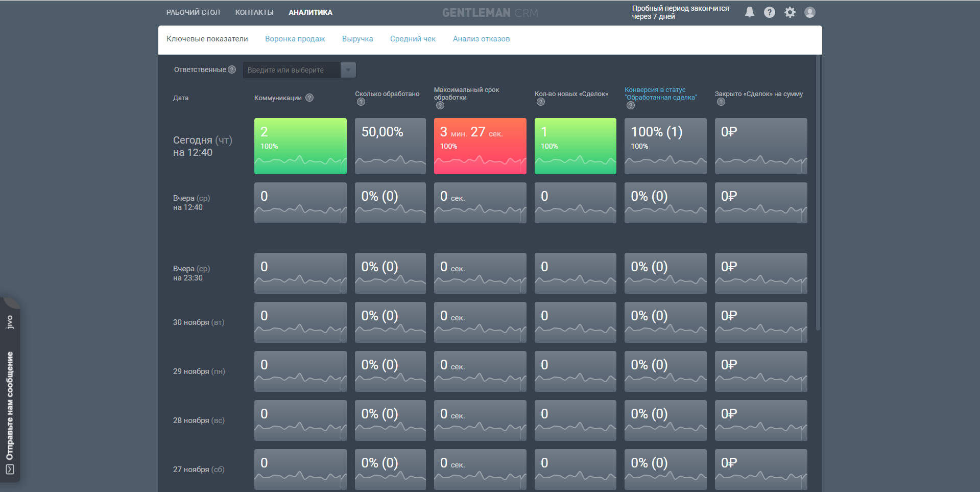Click 0 сек. card for 30 ноября
Image resolution: width=980 pixels, height=492 pixels.
pyautogui.click(x=480, y=322)
